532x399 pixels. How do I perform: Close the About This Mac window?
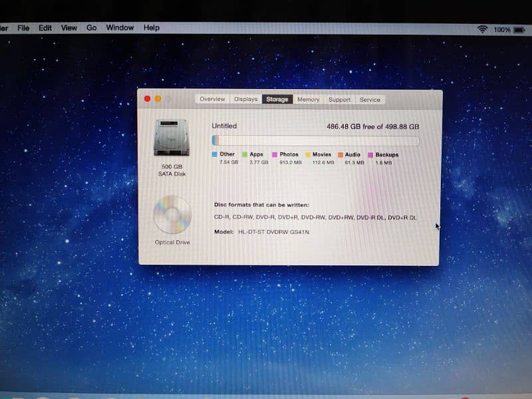(x=148, y=99)
